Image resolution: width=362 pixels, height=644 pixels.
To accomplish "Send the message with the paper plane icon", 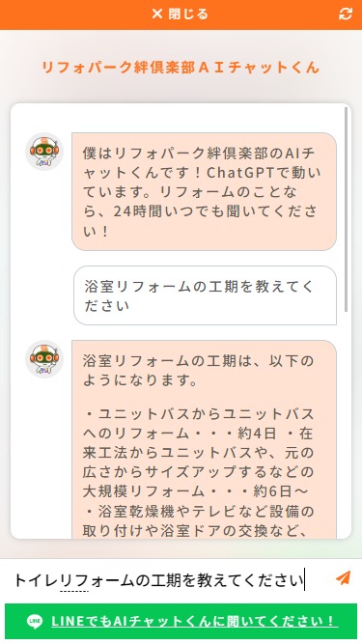I will (343, 578).
